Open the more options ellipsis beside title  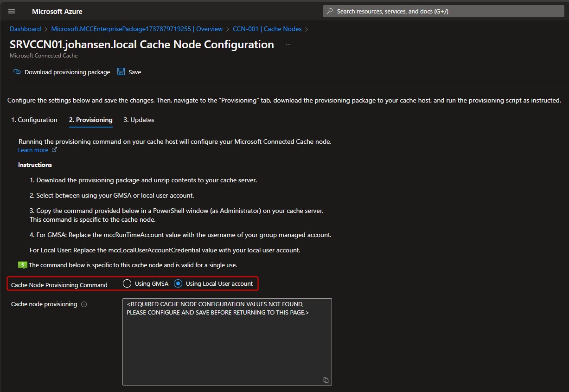click(289, 45)
